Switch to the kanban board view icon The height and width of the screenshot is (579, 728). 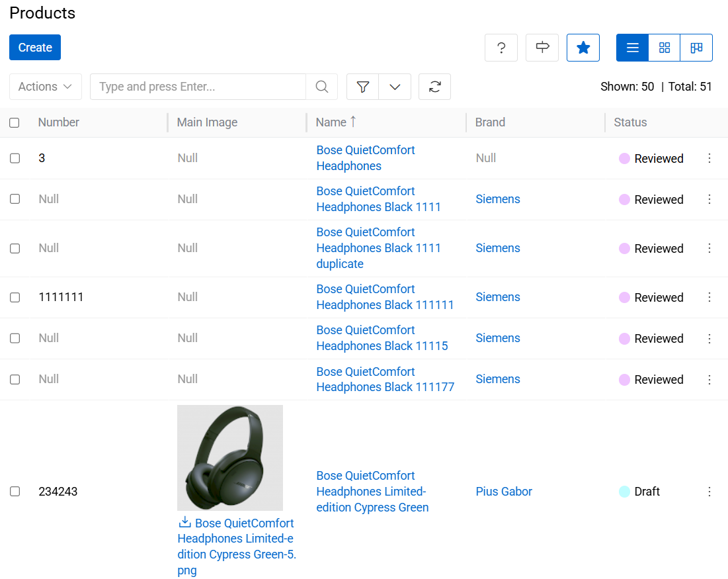pos(696,48)
